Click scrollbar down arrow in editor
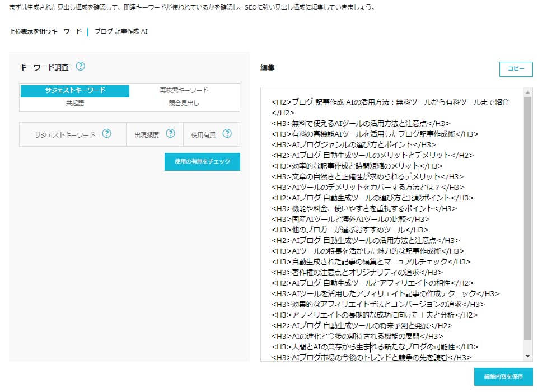 [527, 356]
